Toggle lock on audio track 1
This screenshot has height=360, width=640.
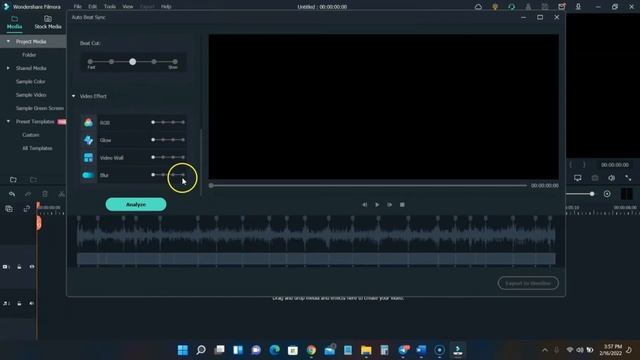[x=19, y=304]
